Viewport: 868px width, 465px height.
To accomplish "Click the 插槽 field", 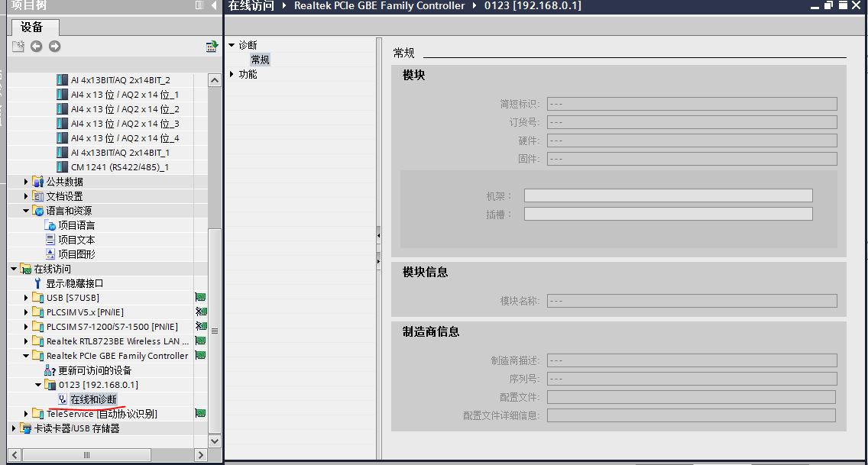I will [x=668, y=214].
